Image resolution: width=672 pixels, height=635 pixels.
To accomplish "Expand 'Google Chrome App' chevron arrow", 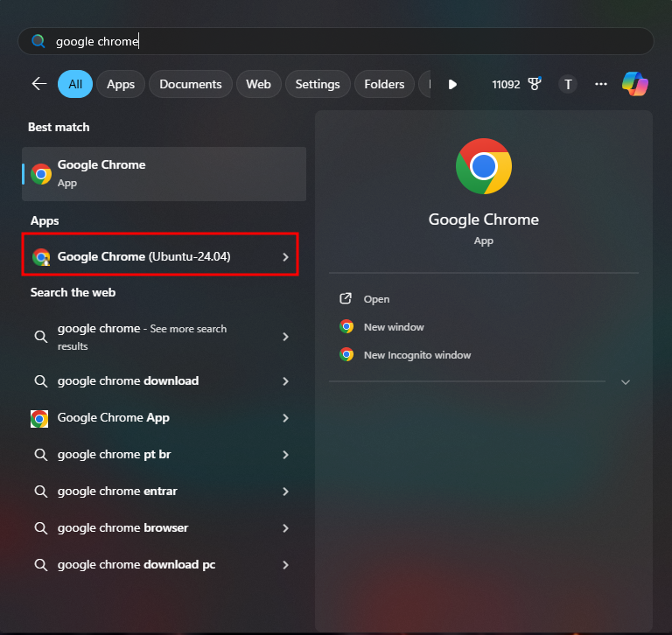I will click(285, 418).
